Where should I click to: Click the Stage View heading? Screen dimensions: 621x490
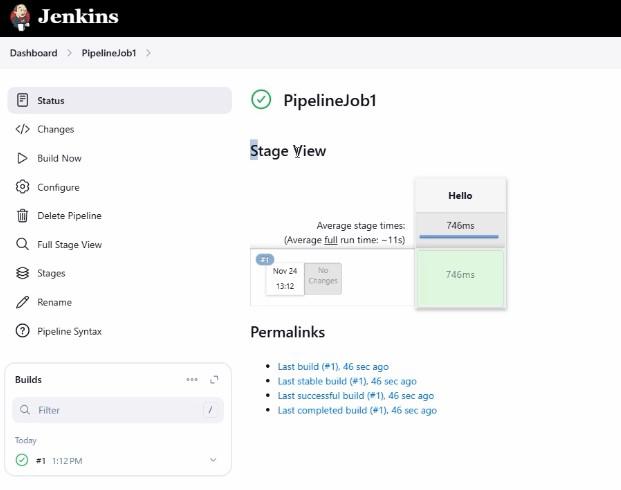point(288,151)
